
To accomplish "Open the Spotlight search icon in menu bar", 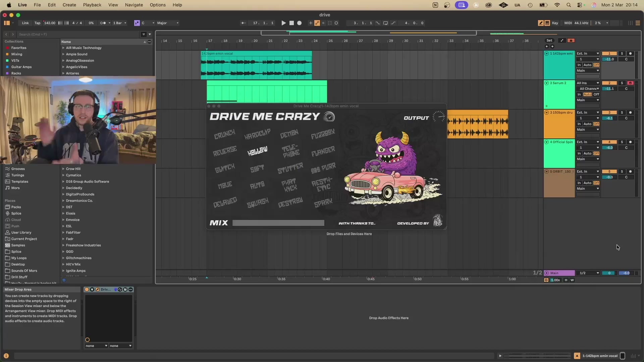I will click(569, 5).
